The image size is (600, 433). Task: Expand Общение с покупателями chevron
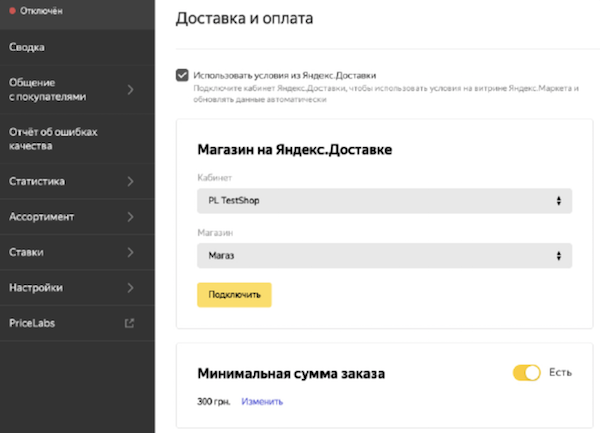130,90
